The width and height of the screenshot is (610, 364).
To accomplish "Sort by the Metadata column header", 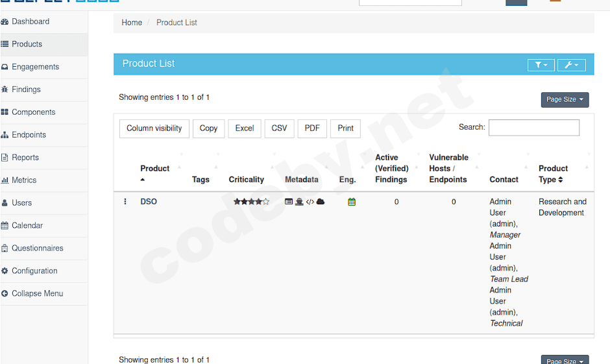I will tap(302, 179).
